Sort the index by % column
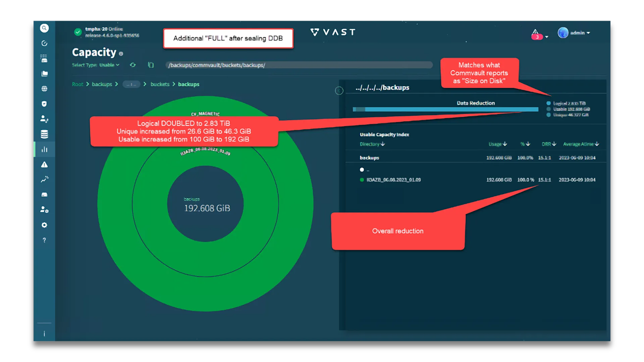The height and width of the screenshot is (362, 644). [x=525, y=144]
